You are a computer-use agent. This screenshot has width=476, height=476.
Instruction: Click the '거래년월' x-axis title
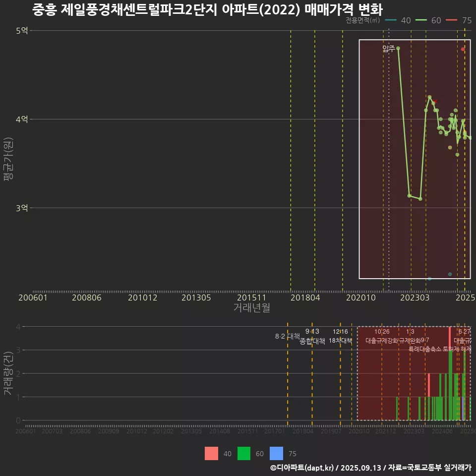pyautogui.click(x=252, y=307)
